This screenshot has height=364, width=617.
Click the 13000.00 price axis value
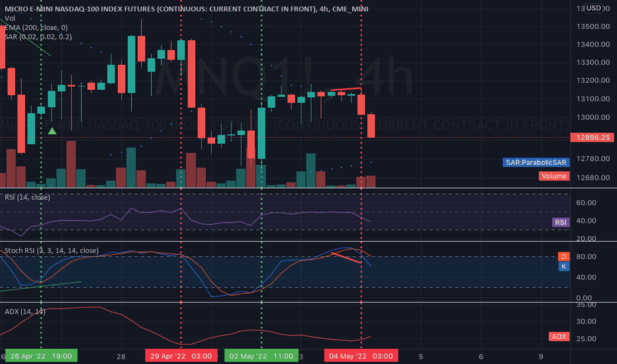[x=593, y=117]
